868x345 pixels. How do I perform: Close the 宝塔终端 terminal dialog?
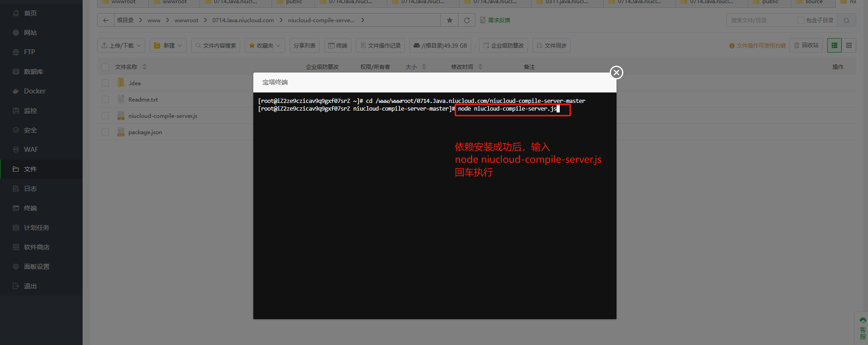point(616,73)
